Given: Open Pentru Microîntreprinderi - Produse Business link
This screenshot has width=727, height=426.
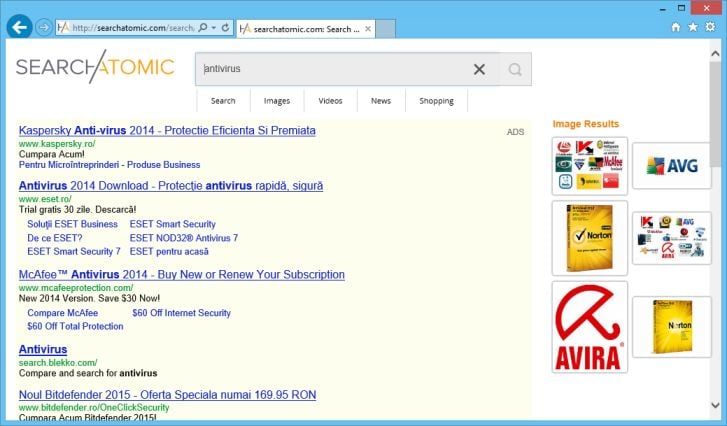Looking at the screenshot, I should (x=109, y=165).
